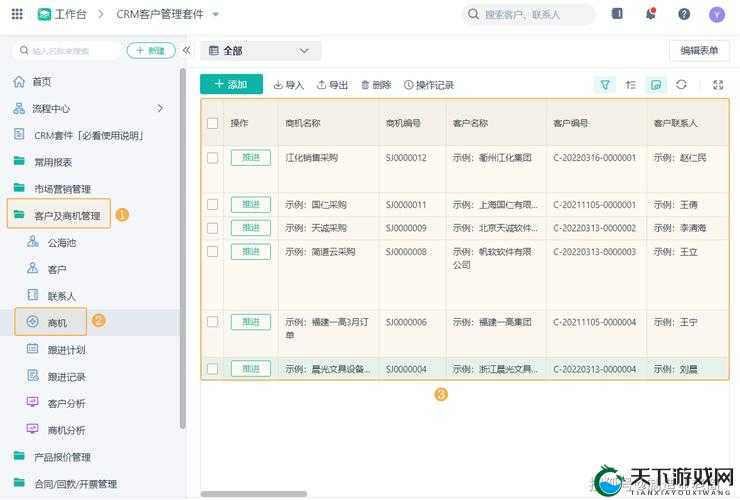740x500 pixels.
Task: Check the row for 示例：福建一高3月订单
Action: click(x=212, y=322)
